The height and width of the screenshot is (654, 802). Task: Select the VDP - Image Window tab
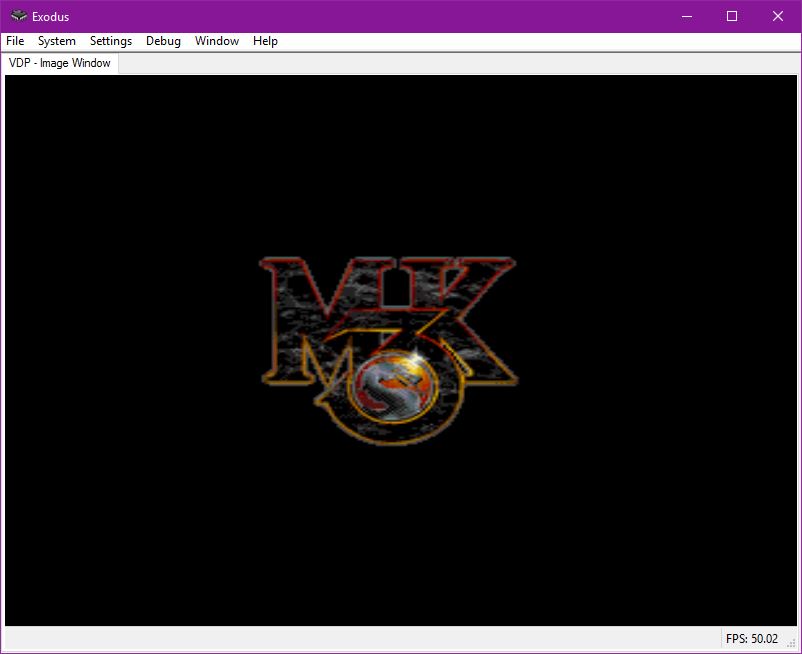pyautogui.click(x=60, y=63)
